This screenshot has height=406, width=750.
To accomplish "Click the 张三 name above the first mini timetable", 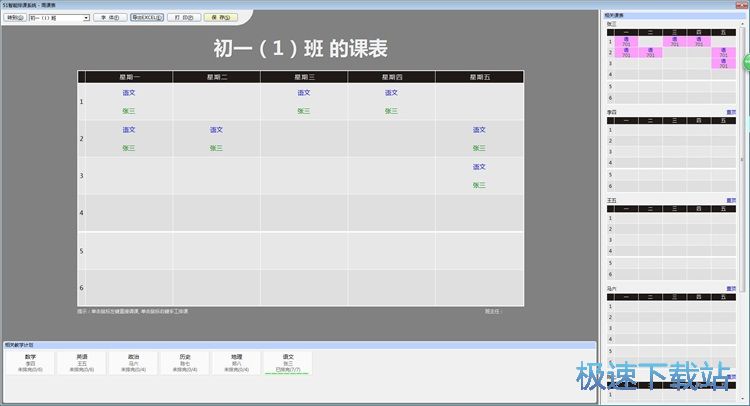I will pos(612,24).
